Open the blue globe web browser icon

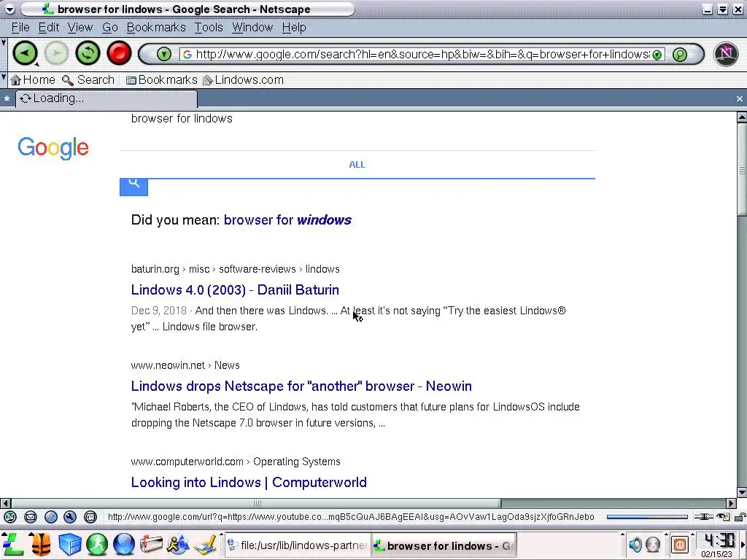point(124,544)
